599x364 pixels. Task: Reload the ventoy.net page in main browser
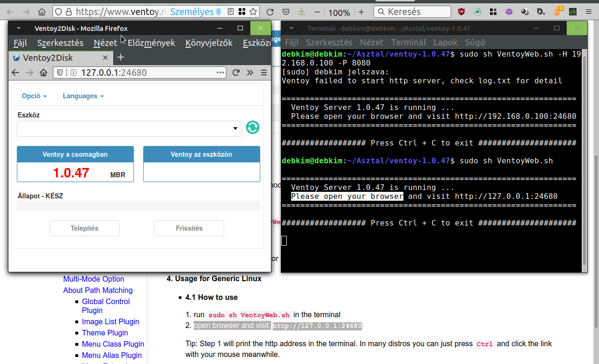270,12
